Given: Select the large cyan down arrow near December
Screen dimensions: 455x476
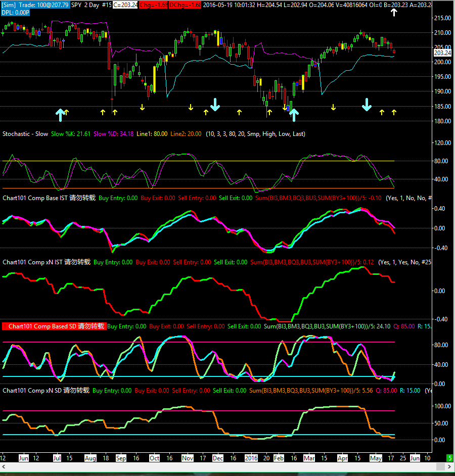Looking at the screenshot, I should (x=215, y=105).
